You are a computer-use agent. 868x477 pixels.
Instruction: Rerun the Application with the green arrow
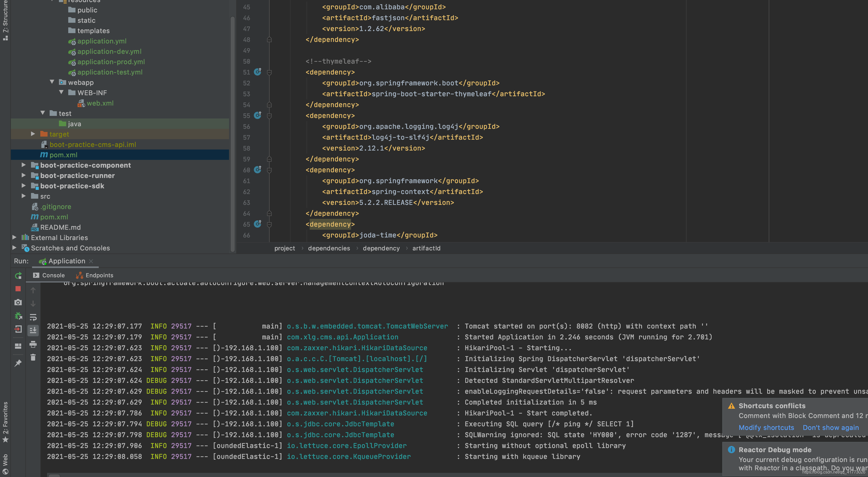(x=18, y=275)
